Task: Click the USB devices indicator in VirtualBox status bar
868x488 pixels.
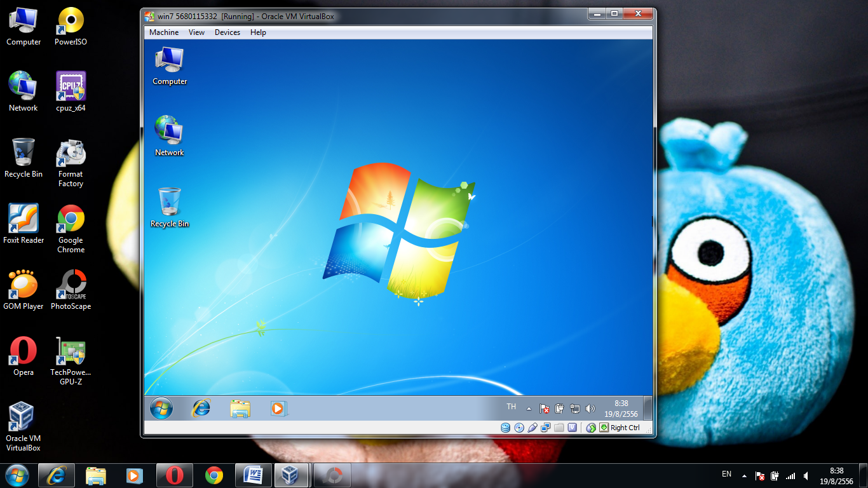Action: (x=532, y=428)
